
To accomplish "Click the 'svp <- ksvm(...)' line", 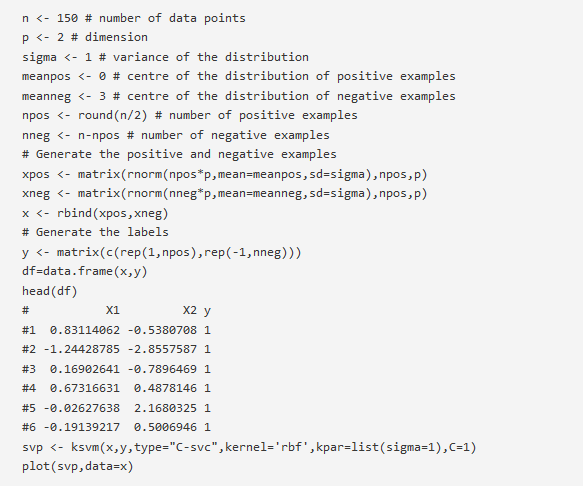I will (x=249, y=447).
